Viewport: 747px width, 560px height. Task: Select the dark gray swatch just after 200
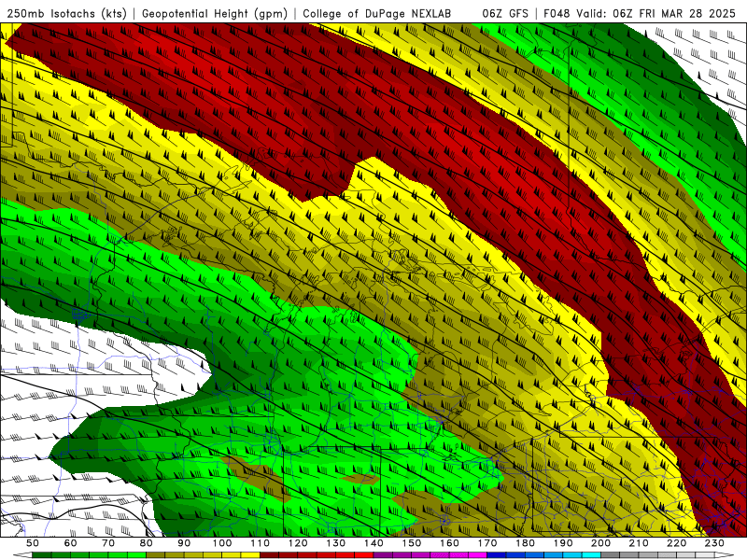(611, 555)
